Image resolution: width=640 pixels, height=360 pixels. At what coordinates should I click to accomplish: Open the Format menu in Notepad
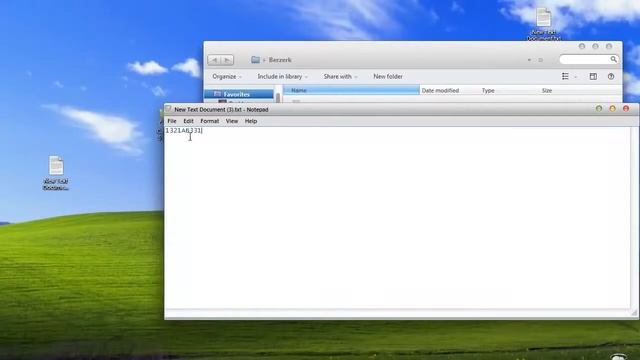click(x=210, y=121)
